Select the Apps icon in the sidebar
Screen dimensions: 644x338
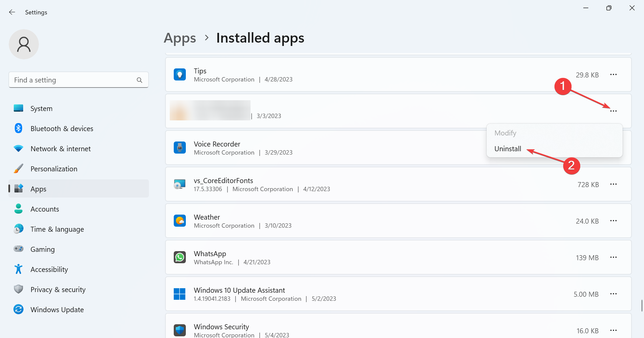(18, 189)
